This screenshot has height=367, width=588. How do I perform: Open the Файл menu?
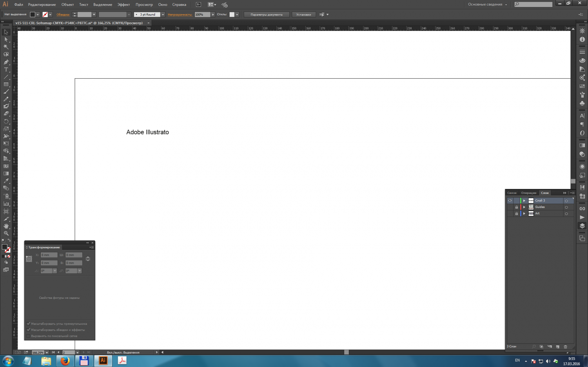click(18, 4)
